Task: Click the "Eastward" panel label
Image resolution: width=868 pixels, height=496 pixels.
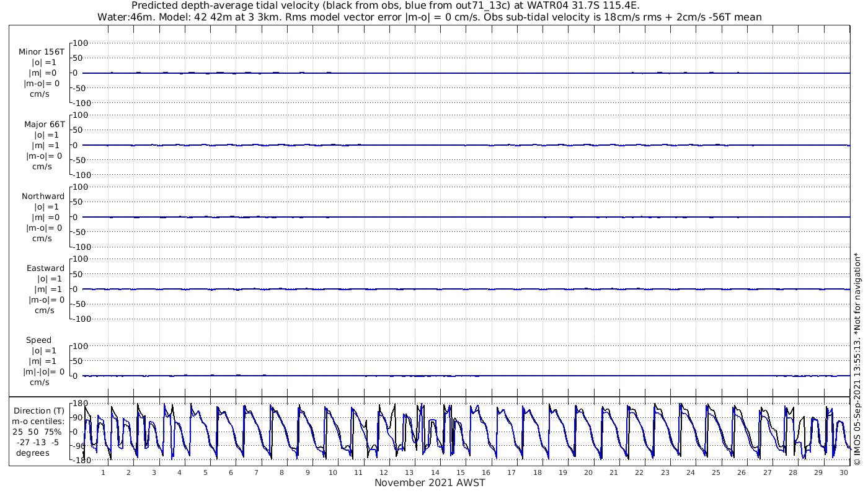Action: [x=45, y=268]
